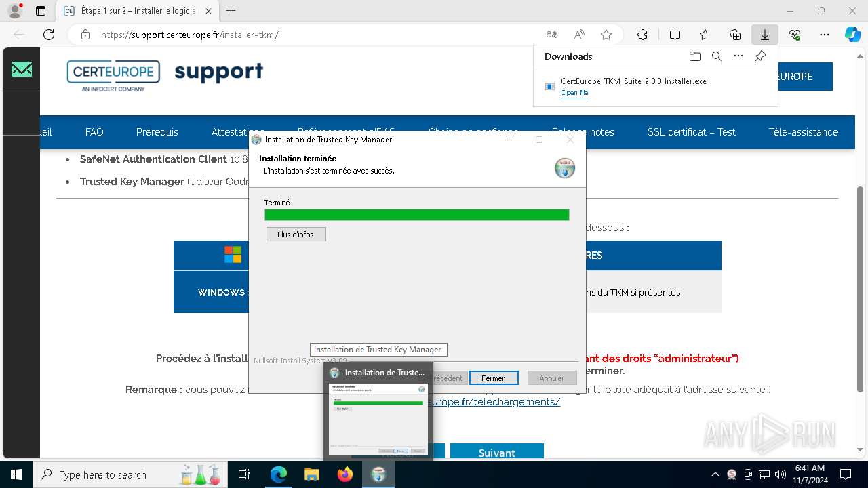Click the taskbar search box
This screenshot has width=868, height=488.
pyautogui.click(x=130, y=474)
